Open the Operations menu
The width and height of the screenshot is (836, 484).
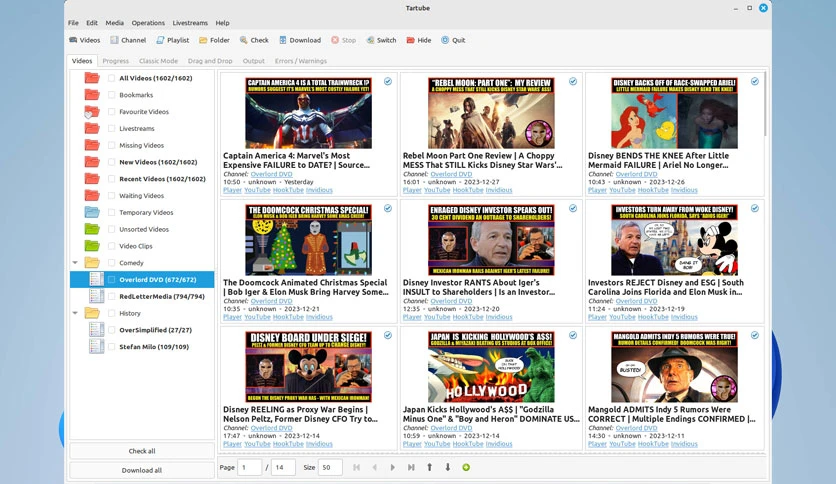pos(148,23)
